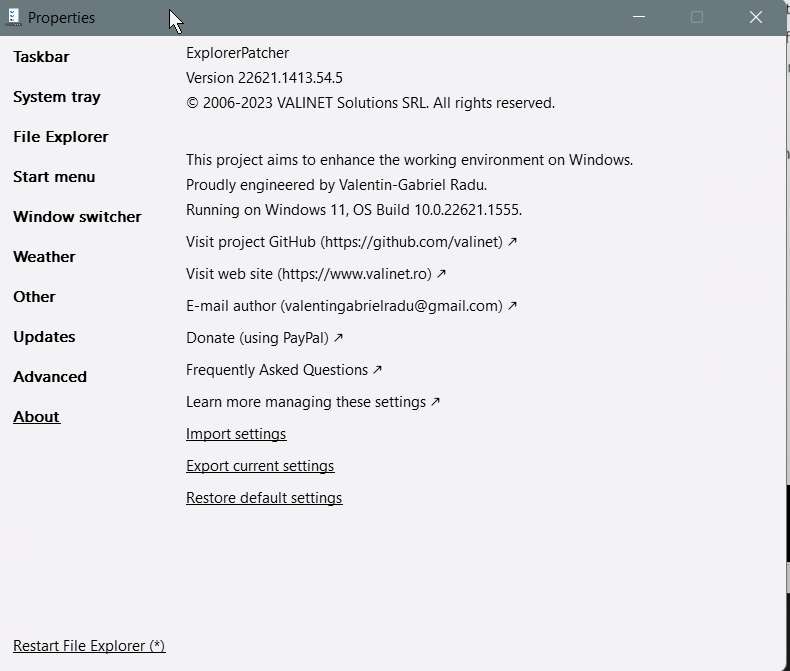Switch to System tray settings
The width and height of the screenshot is (790, 671).
[x=57, y=97]
